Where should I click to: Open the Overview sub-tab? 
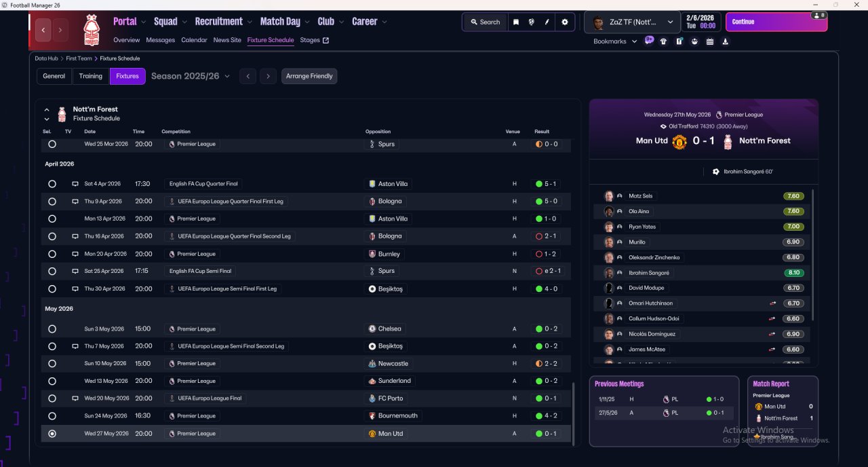click(x=126, y=40)
